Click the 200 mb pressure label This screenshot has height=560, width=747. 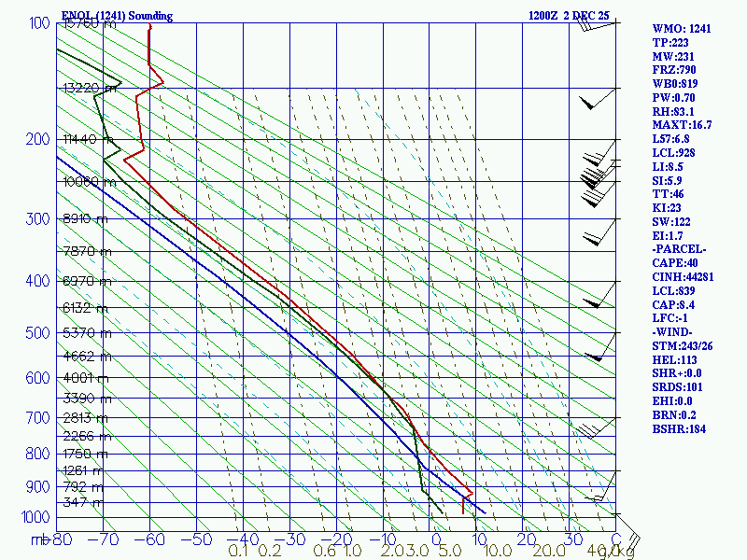coord(37,139)
